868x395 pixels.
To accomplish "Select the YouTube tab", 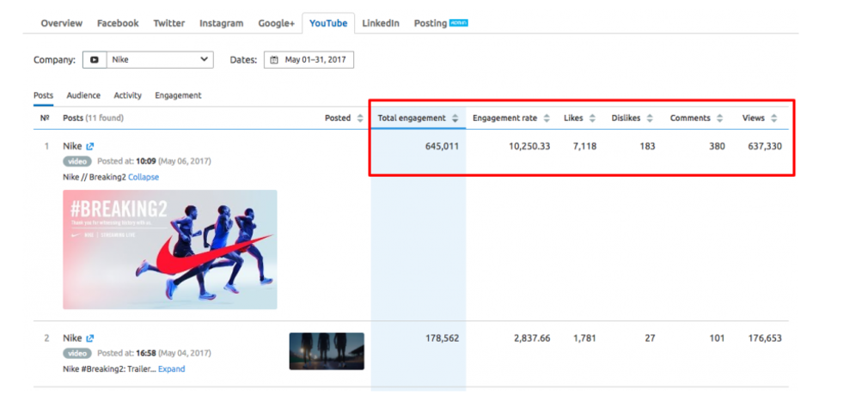I will tap(328, 23).
